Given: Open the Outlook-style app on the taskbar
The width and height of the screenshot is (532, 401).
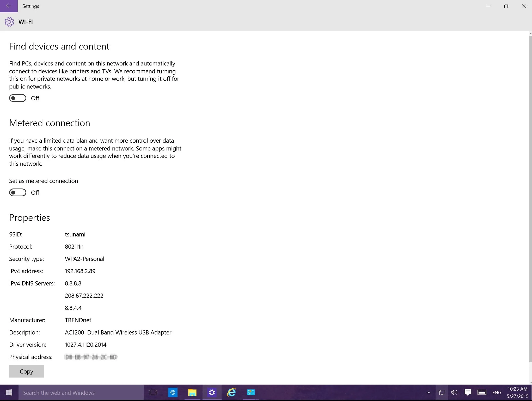Looking at the screenshot, I should pos(251,392).
